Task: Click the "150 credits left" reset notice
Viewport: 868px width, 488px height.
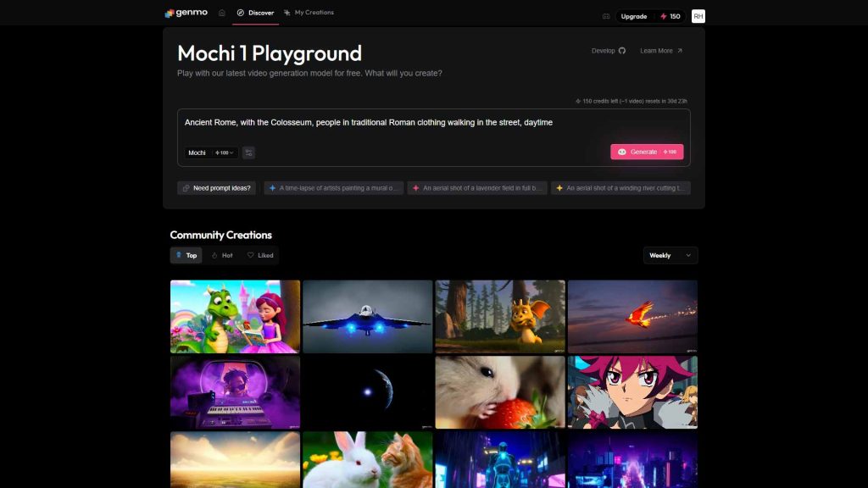Action: tap(631, 102)
